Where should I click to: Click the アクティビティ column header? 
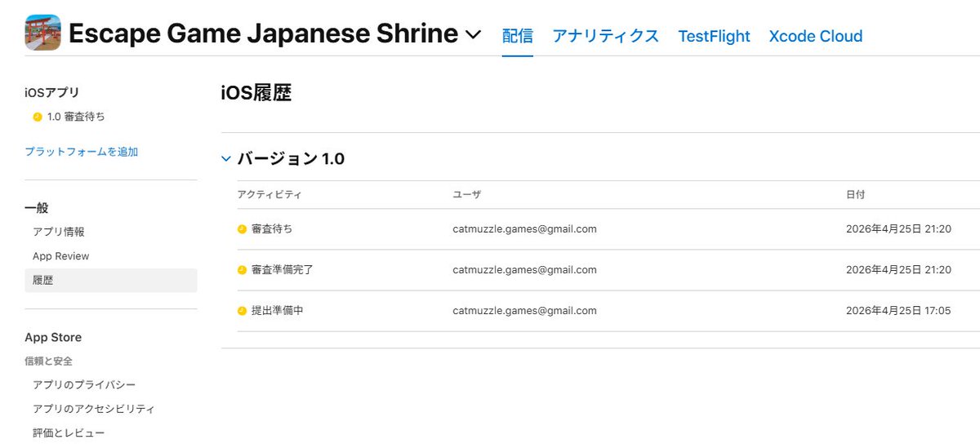[x=269, y=195]
